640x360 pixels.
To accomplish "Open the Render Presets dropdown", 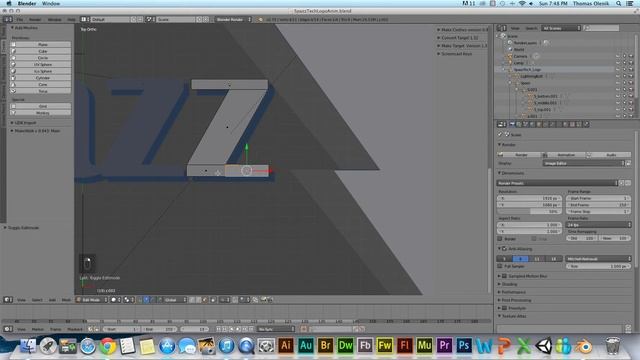I will pyautogui.click(x=557, y=183).
